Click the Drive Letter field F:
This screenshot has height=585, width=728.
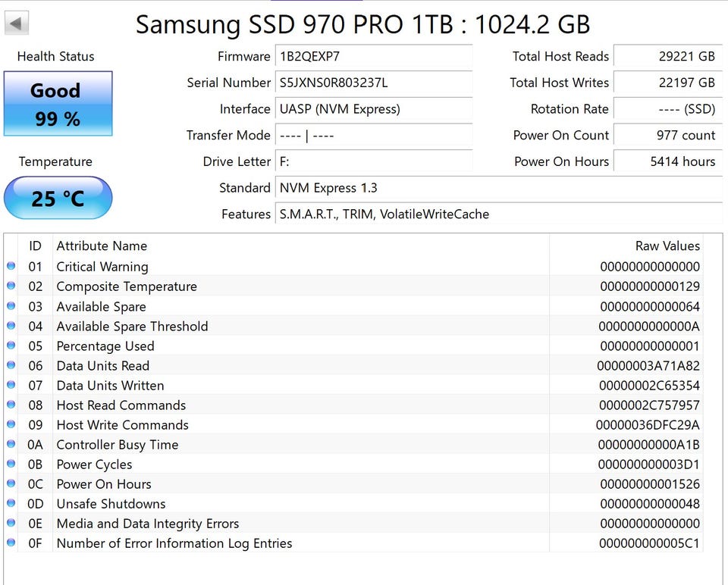coord(374,161)
